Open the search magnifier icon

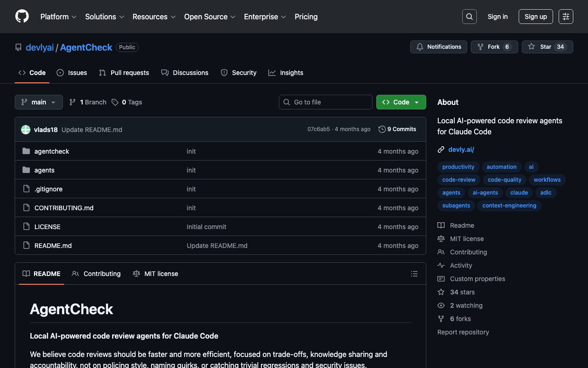[469, 17]
